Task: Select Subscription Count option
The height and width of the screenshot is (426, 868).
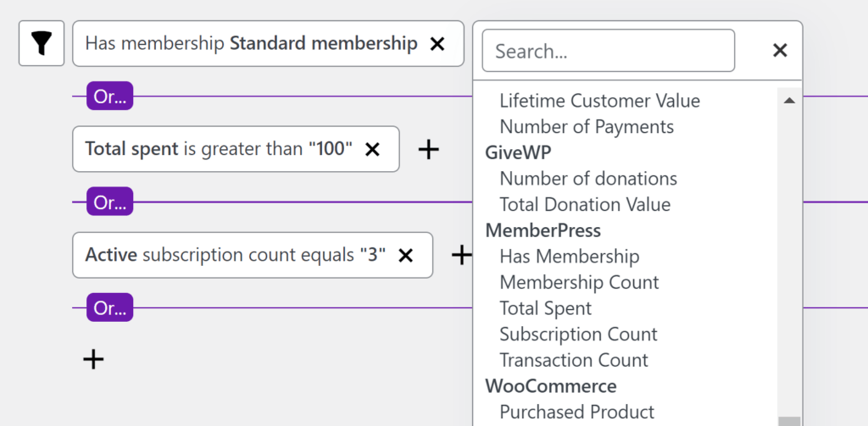Action: point(578,335)
